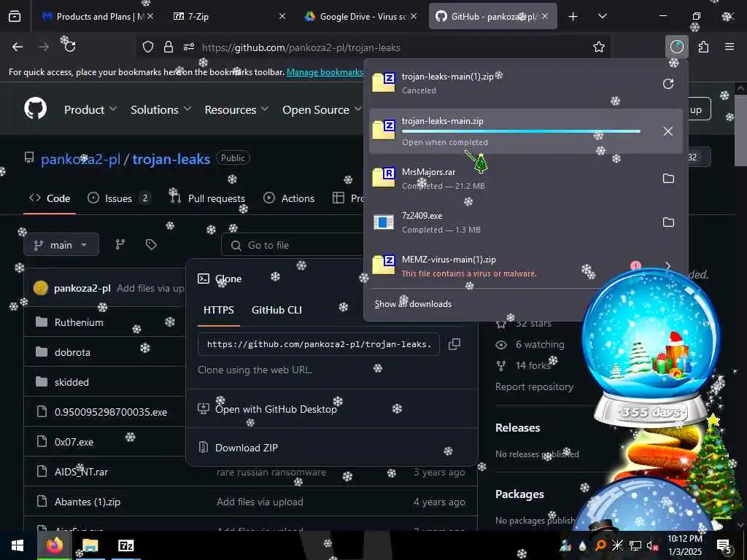The height and width of the screenshot is (560, 747).
Task: Open site permissions icon in address bar
Action: [189, 47]
